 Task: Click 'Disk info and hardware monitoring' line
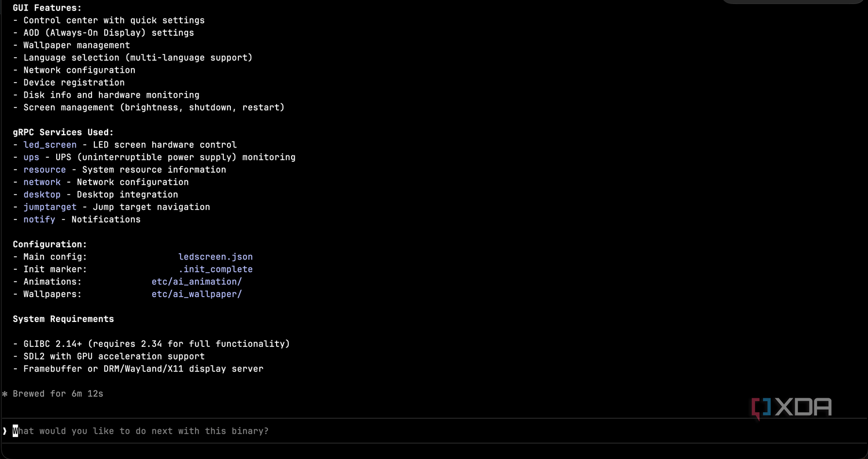coord(106,95)
